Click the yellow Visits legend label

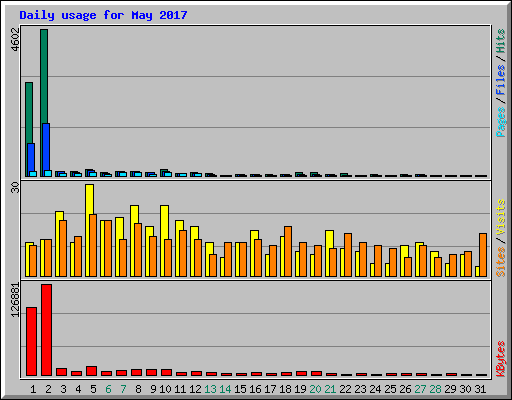pyautogui.click(x=501, y=217)
